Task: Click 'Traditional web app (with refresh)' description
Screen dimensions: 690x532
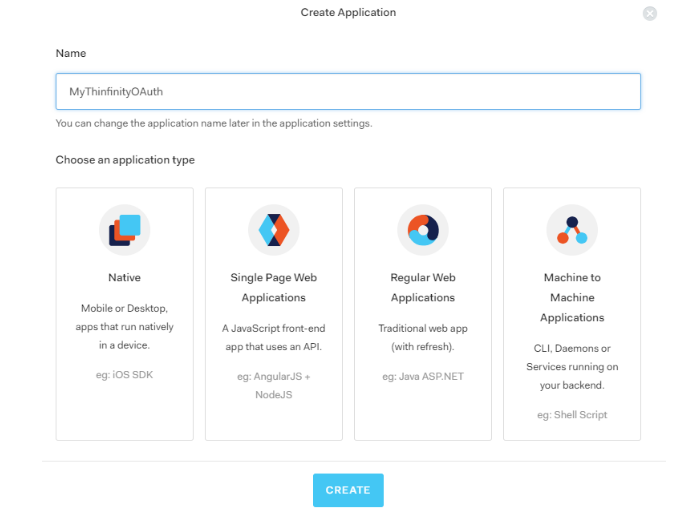Action: [x=423, y=338]
